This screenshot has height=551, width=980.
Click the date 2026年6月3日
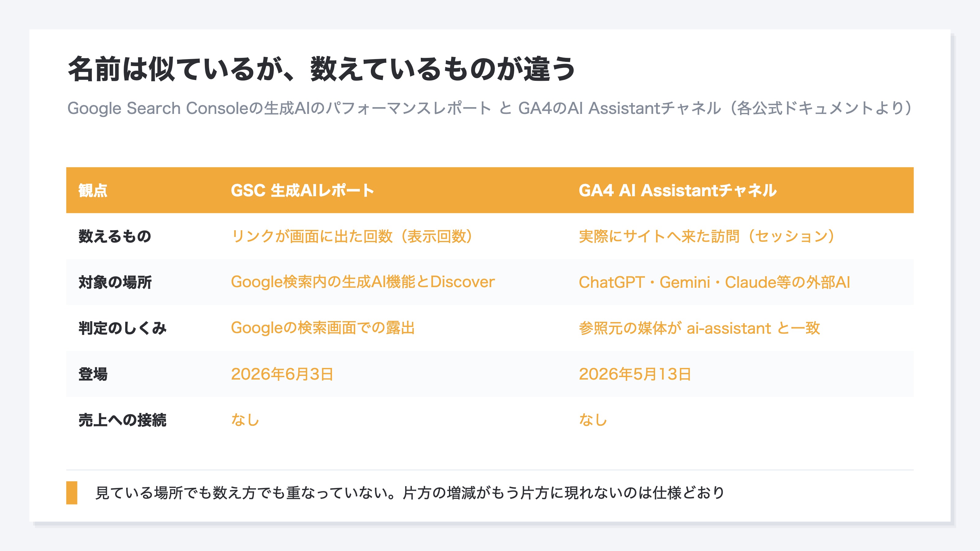pos(282,374)
